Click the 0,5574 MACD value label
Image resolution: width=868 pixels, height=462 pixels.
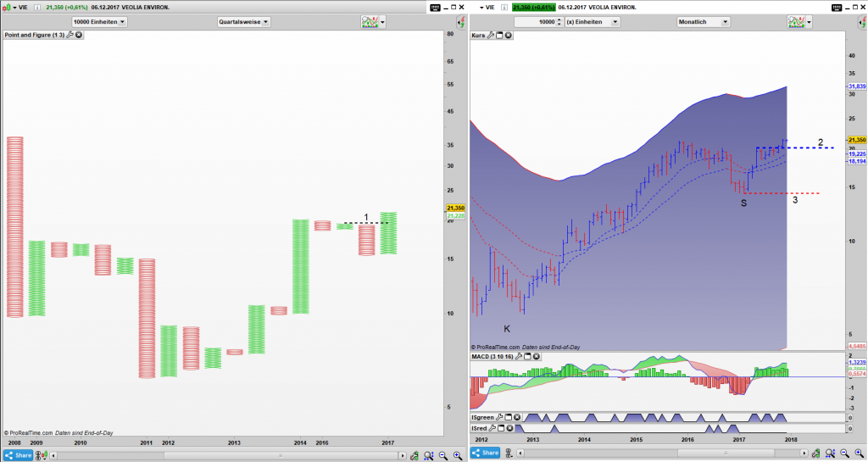pyautogui.click(x=857, y=374)
